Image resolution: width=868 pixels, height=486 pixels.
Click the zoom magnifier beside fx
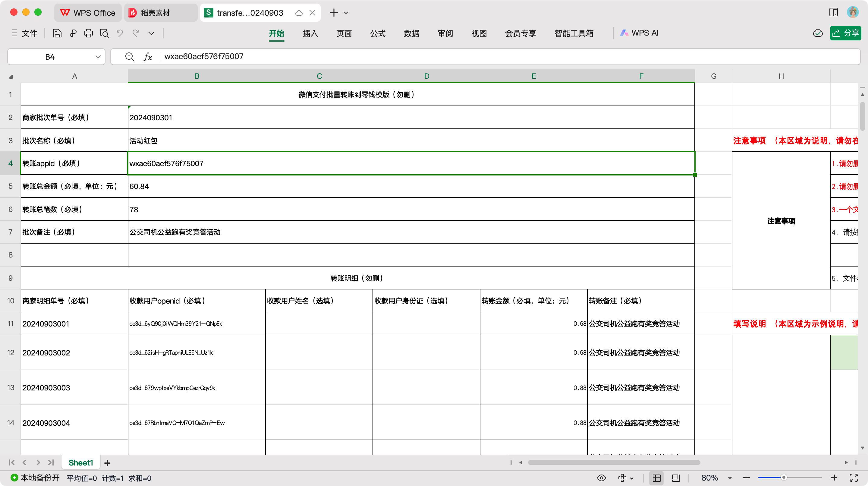click(129, 56)
